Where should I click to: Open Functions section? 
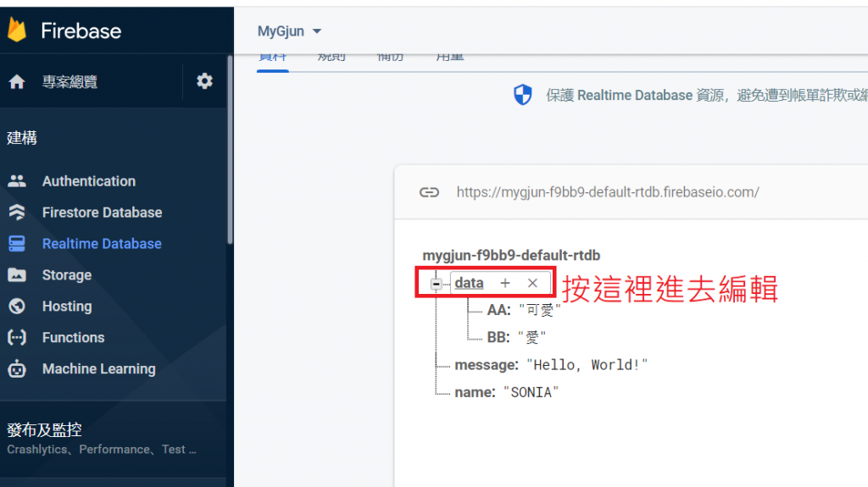point(73,338)
